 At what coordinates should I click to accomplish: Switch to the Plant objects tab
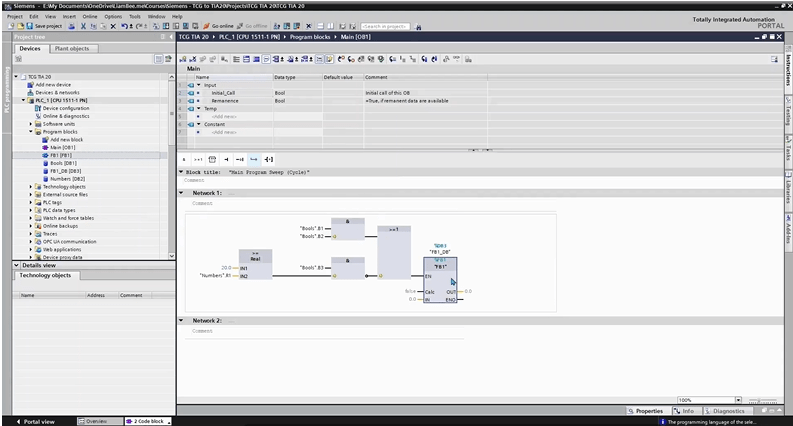72,48
